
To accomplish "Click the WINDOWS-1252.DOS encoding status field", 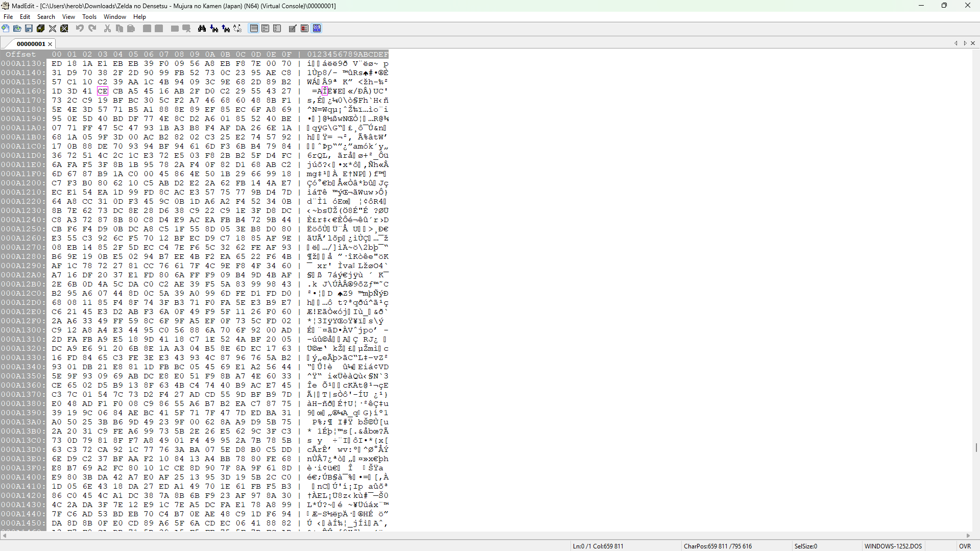I will (x=893, y=546).
